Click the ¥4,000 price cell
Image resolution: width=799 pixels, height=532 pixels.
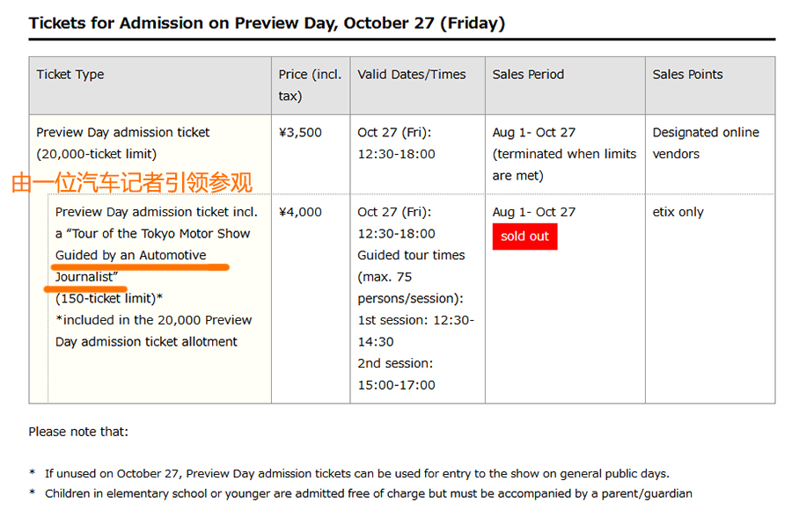[300, 212]
